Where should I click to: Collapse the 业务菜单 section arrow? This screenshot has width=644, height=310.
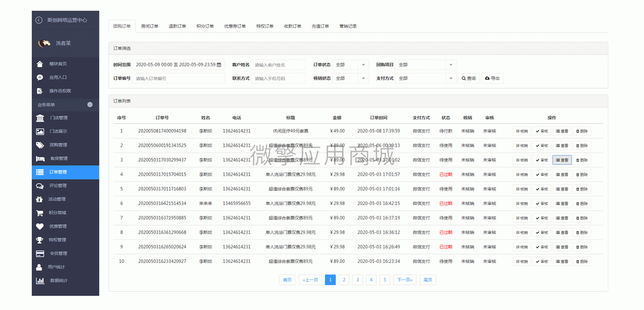coord(90,105)
